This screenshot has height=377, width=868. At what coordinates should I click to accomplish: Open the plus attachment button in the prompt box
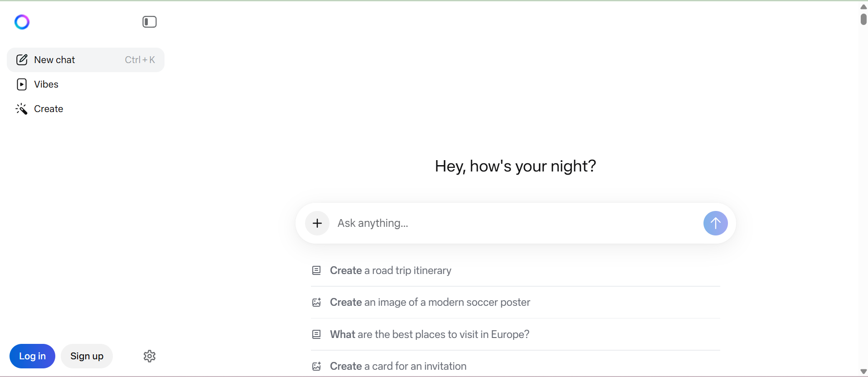(317, 223)
